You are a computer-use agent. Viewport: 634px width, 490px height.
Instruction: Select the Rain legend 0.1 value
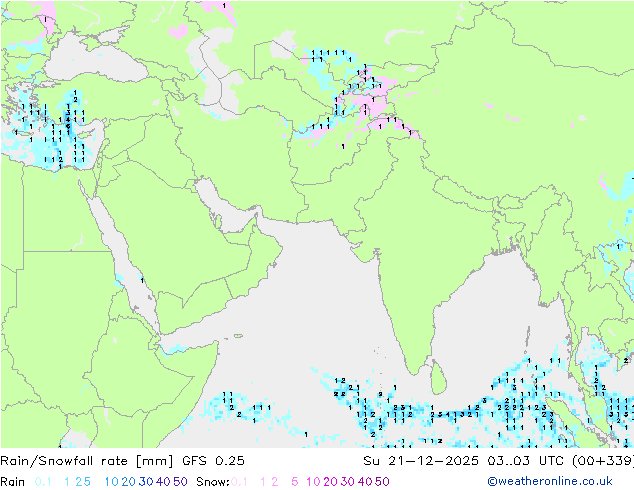[x=43, y=482]
